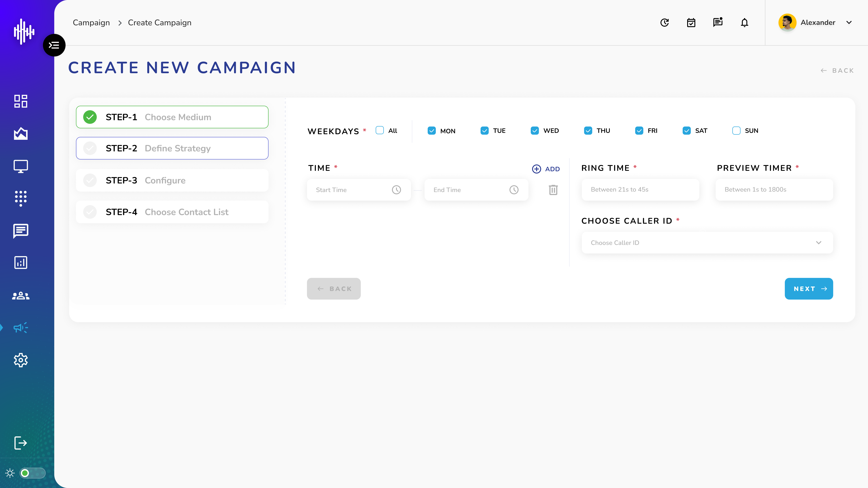Uncheck the THU checkbox
This screenshot has height=488, width=868.
click(x=588, y=131)
